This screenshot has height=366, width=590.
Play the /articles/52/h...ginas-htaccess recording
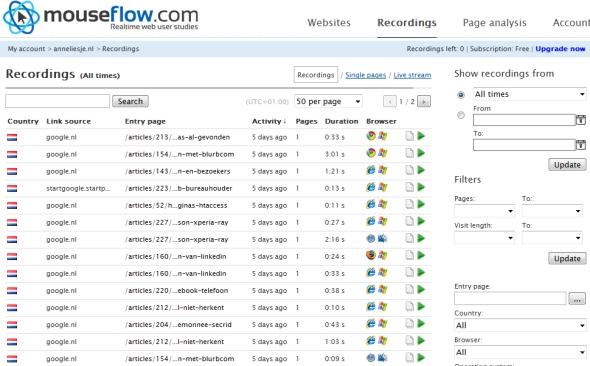tap(421, 204)
